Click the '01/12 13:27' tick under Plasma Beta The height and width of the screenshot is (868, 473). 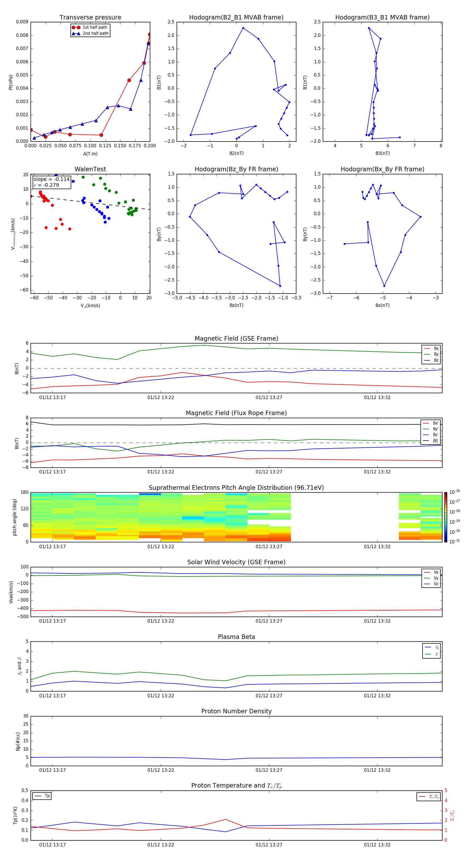269,695
